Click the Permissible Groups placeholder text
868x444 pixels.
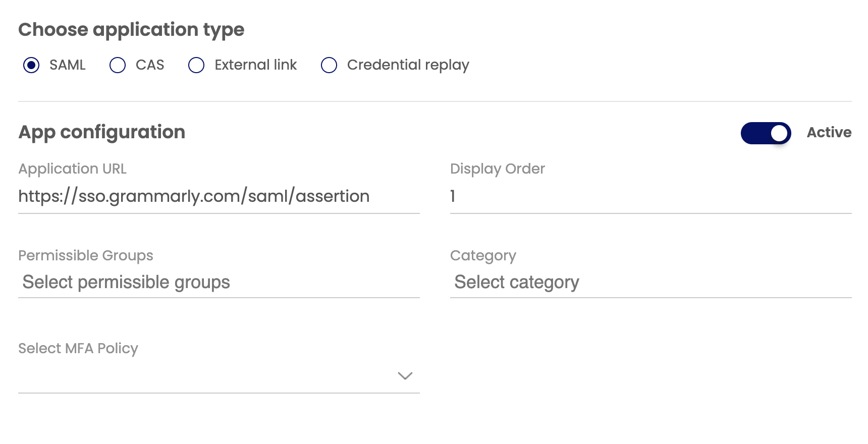[126, 282]
